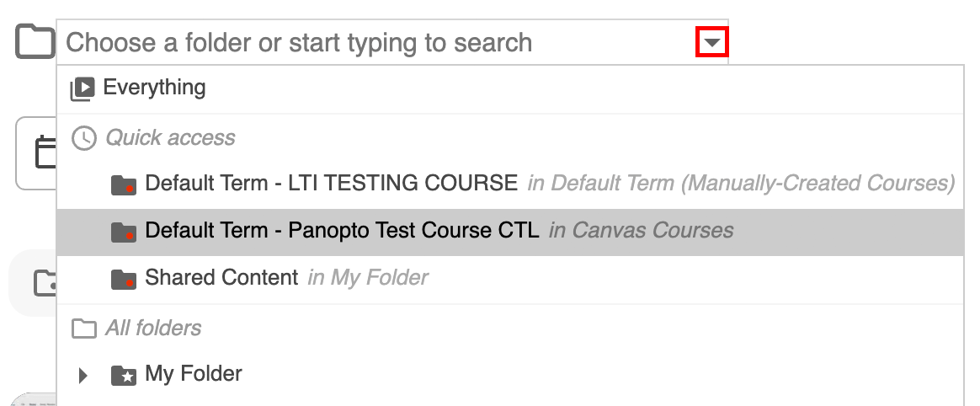Pick the Shared Content folder
Image resolution: width=980 pixels, height=406 pixels.
coord(221,277)
